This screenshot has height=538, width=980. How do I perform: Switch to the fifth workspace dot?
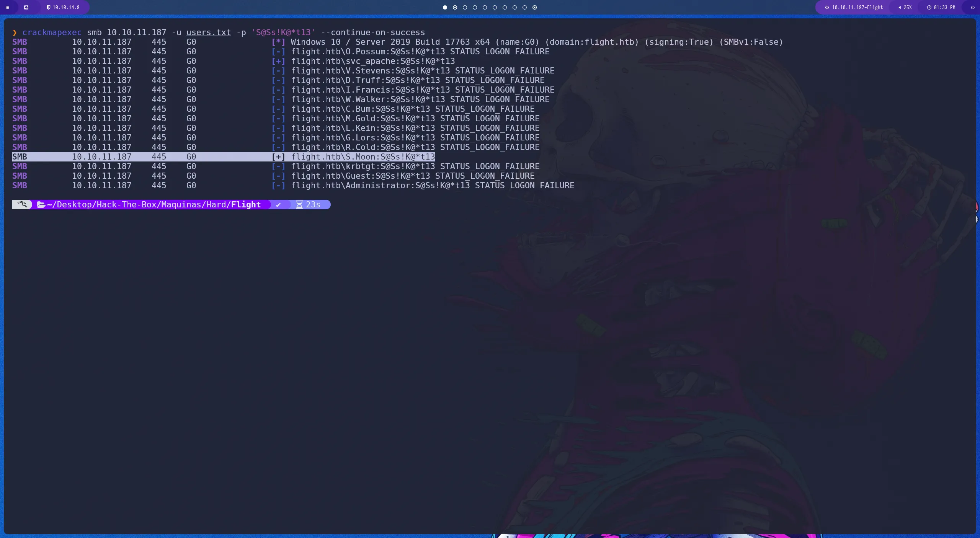click(x=485, y=7)
